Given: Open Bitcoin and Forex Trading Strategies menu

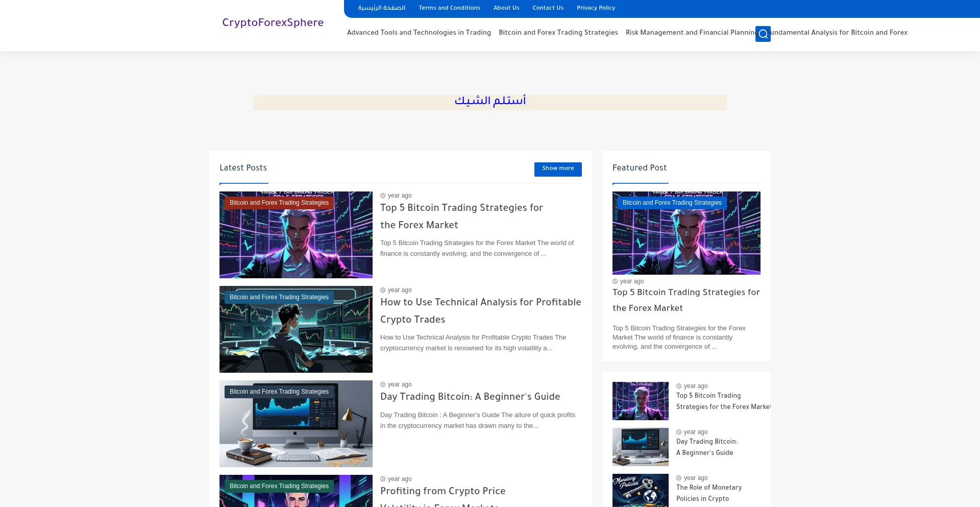Looking at the screenshot, I should (x=558, y=33).
